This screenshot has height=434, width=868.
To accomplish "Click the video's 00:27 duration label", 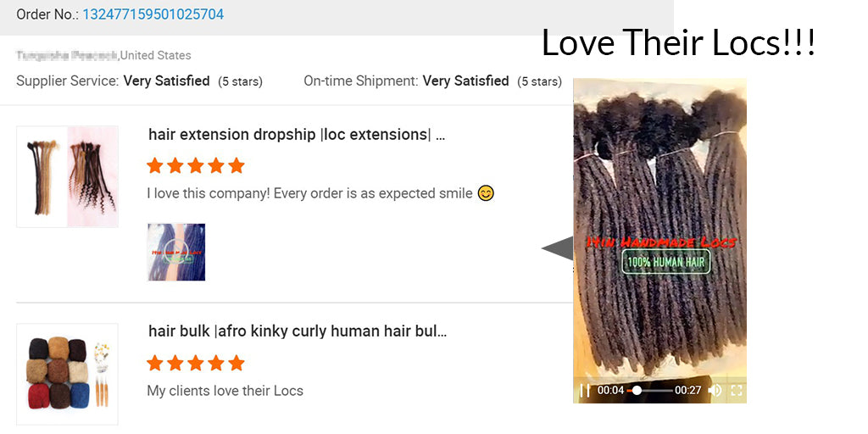I will click(688, 391).
